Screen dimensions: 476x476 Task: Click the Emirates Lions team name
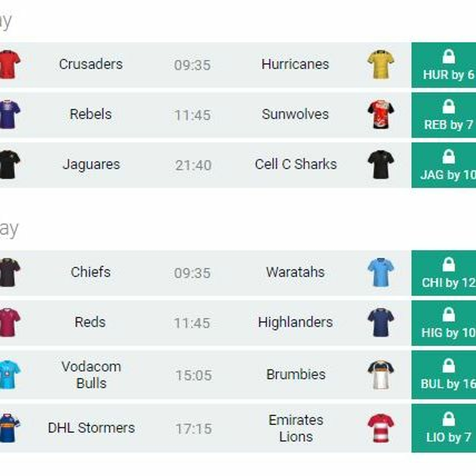[x=296, y=428]
